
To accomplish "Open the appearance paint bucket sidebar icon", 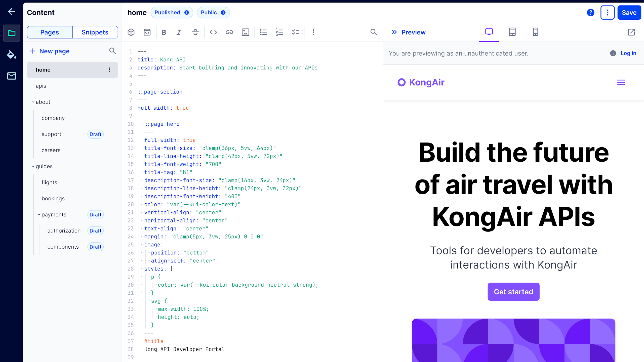I will pyautogui.click(x=12, y=54).
